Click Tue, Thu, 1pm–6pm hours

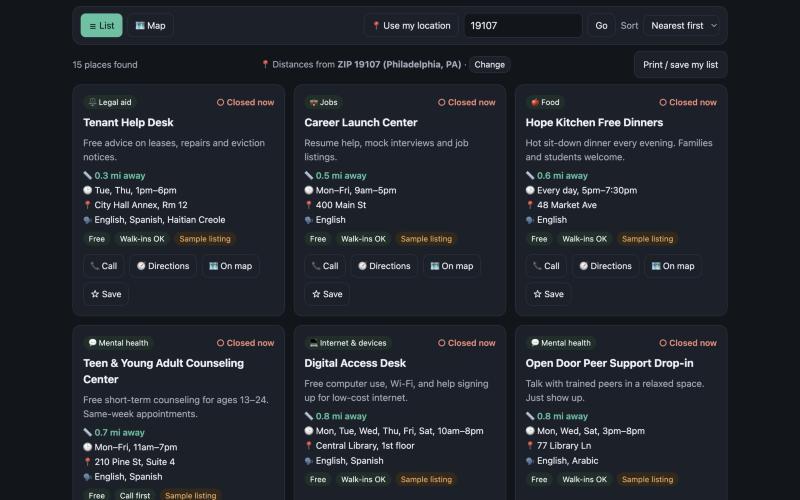click(x=135, y=190)
